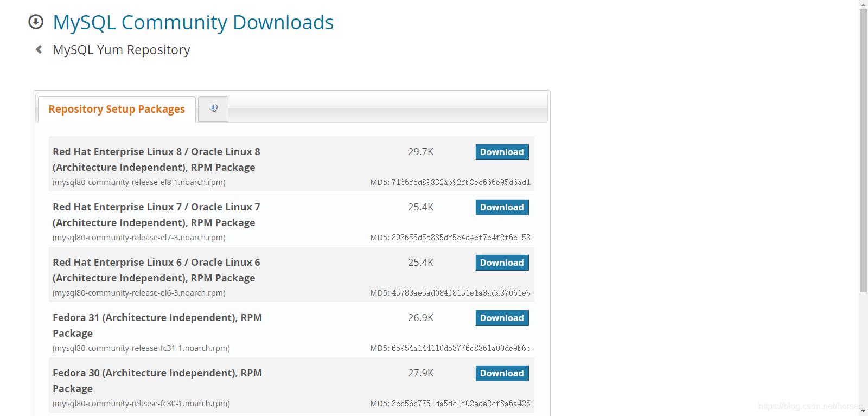Select filename mysql80-community-release-el6-3.noarch.rpm

pyautogui.click(x=139, y=293)
